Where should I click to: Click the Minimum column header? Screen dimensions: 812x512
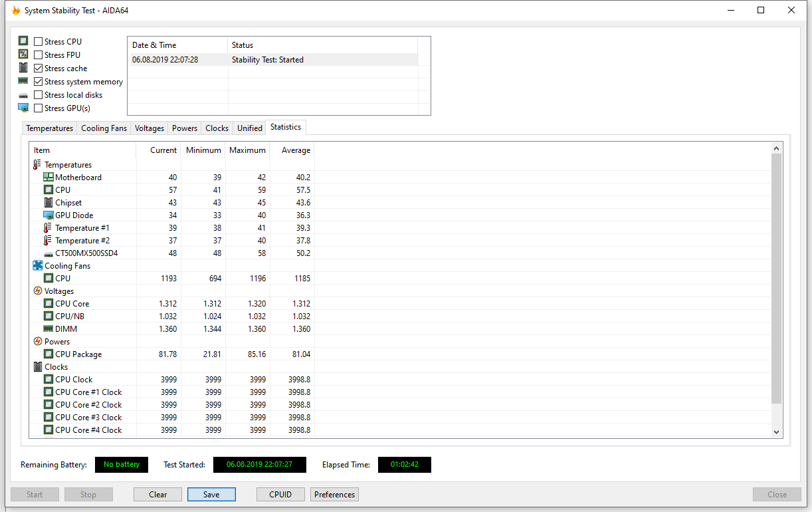(x=203, y=150)
